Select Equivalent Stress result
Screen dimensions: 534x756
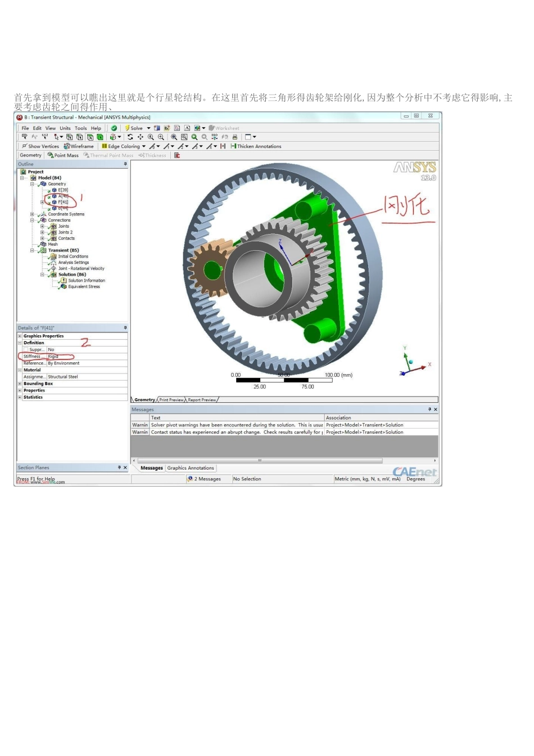click(84, 287)
